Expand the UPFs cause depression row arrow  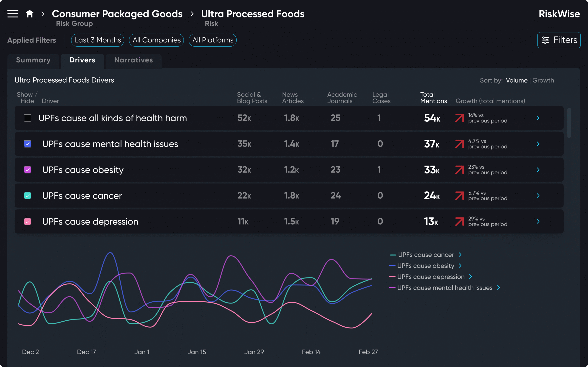tap(538, 221)
